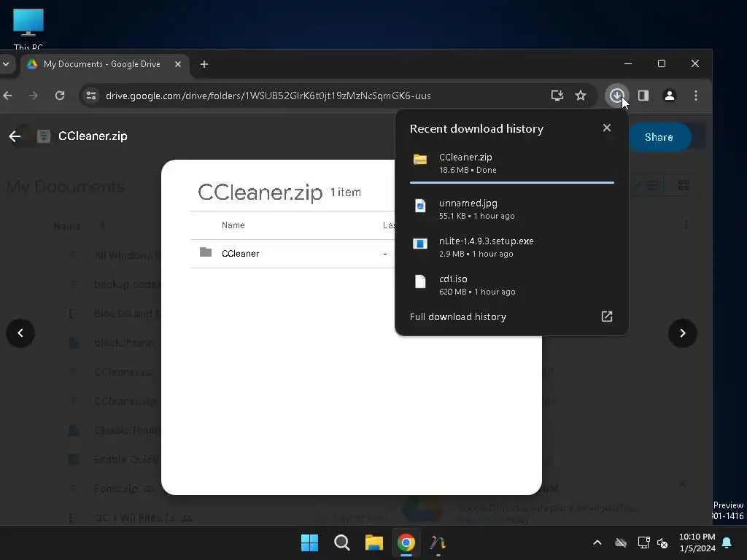Show next file in preview
747x560 pixels.
(x=682, y=332)
